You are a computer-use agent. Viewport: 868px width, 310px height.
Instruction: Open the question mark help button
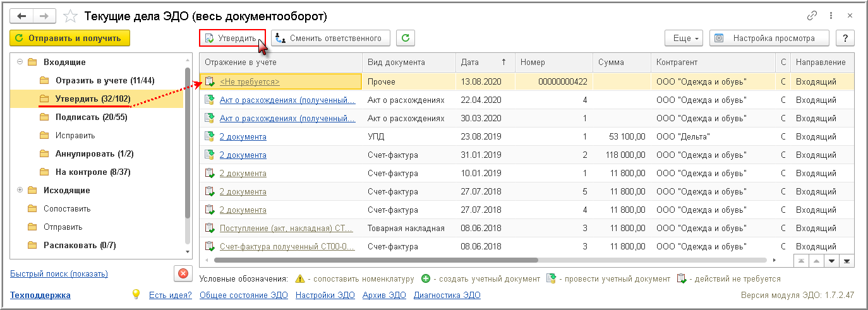point(845,38)
